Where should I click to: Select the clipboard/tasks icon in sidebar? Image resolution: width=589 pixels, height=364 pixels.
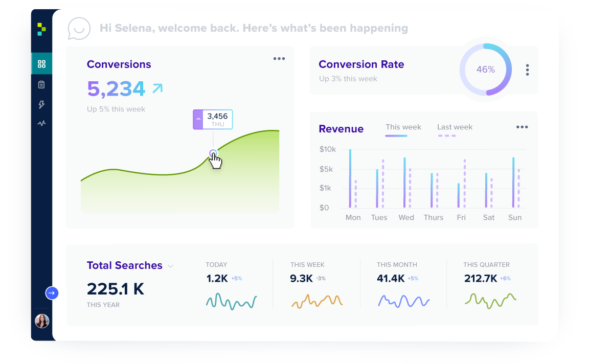click(42, 84)
